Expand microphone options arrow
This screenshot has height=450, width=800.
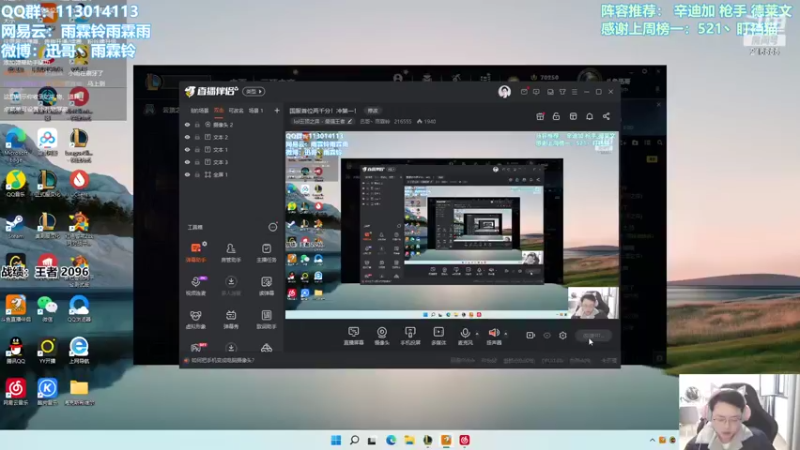click(x=477, y=334)
